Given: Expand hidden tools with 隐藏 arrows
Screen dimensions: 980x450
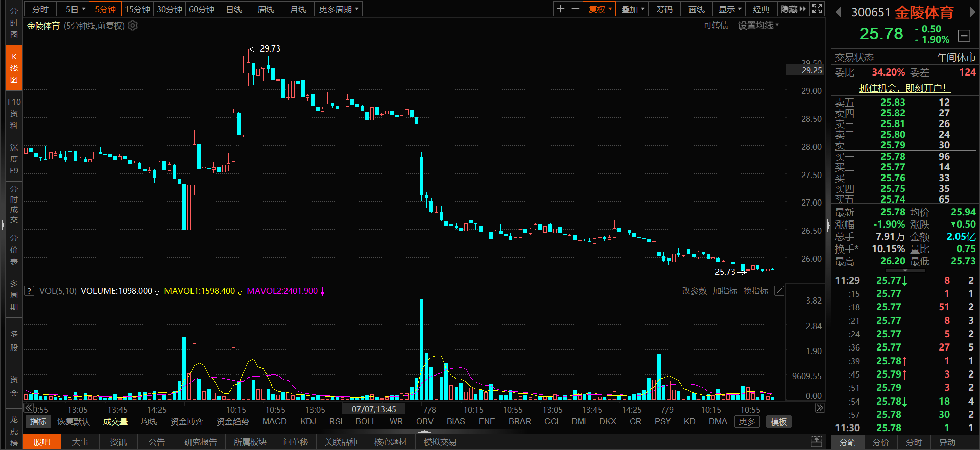Looking at the screenshot, I should pyautogui.click(x=793, y=9).
